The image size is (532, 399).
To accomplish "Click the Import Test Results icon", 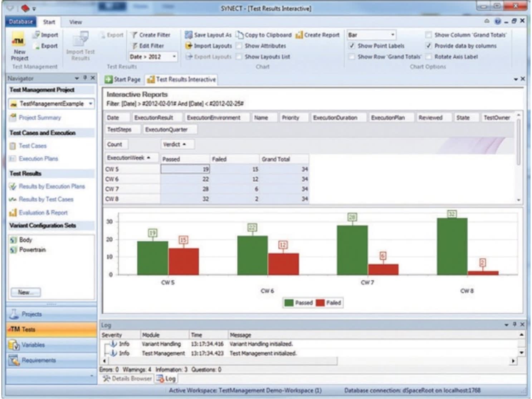I will click(80, 39).
